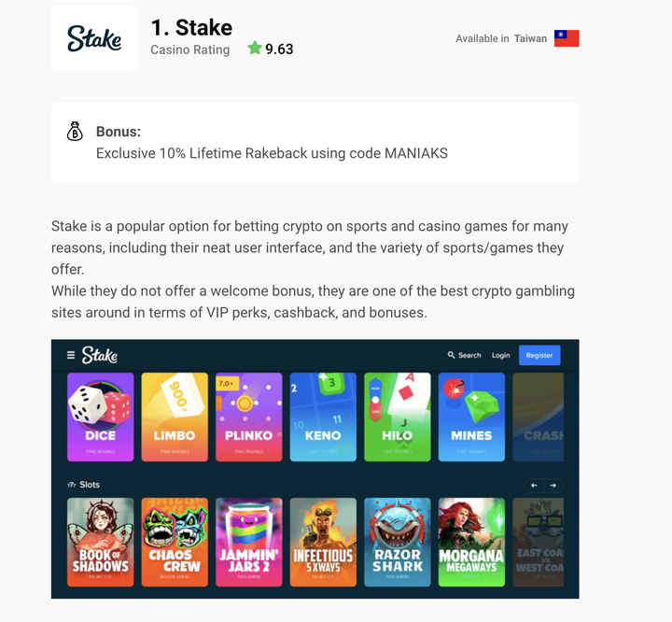Click the Search magnifier icon
The width and height of the screenshot is (672, 622).
[451, 355]
